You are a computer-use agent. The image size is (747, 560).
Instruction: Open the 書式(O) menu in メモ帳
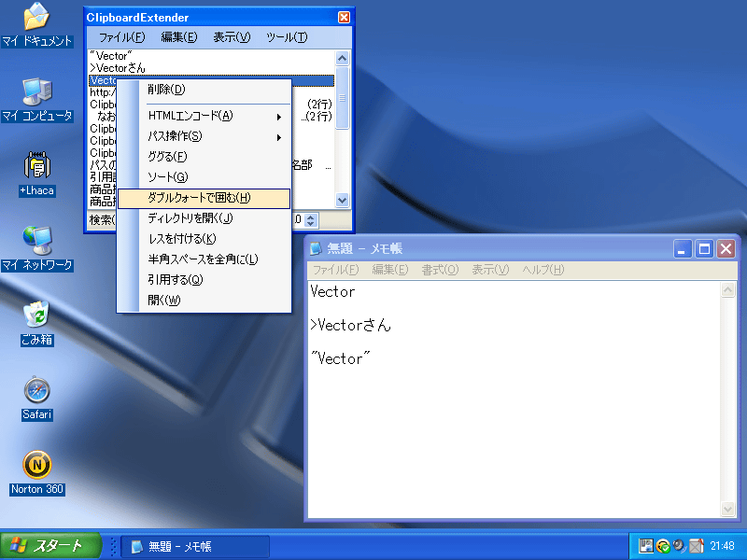pyautogui.click(x=440, y=270)
